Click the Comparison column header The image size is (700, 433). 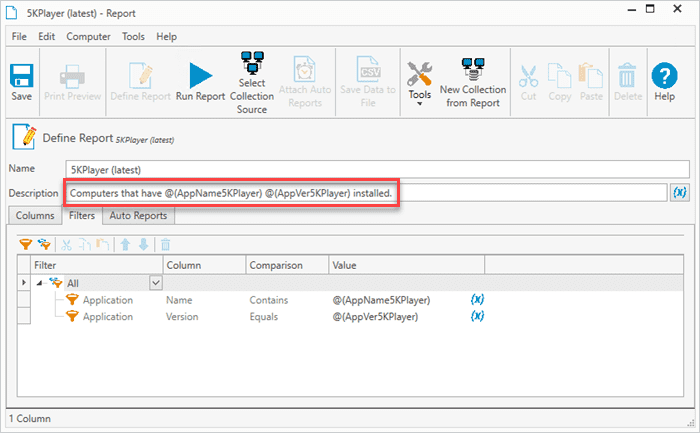(x=288, y=265)
